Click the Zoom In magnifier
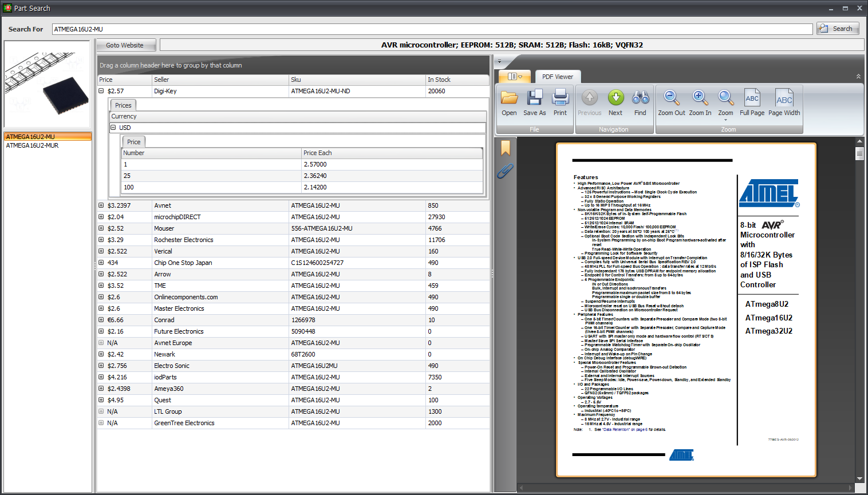This screenshot has height=495, width=868. pyautogui.click(x=700, y=103)
